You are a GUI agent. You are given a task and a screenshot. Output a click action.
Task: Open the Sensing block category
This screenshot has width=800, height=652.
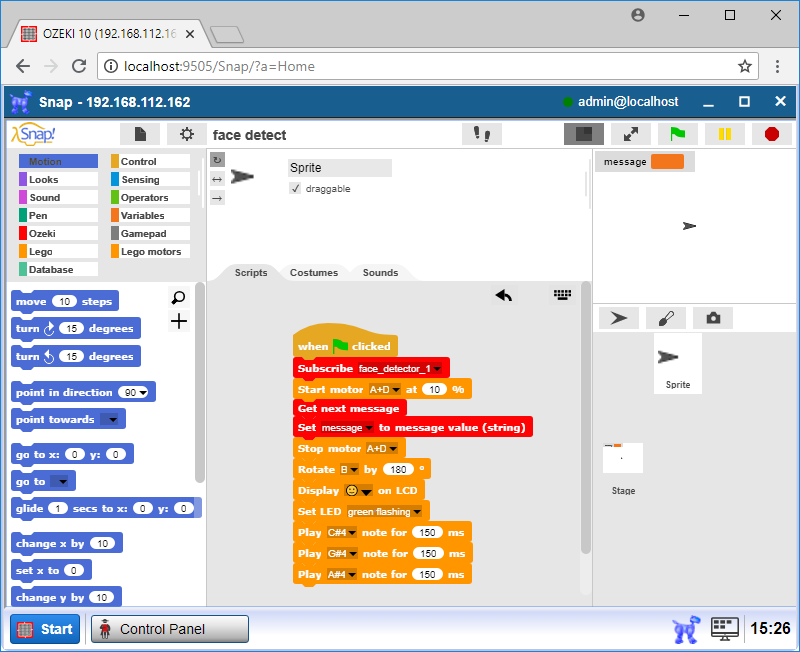pos(151,179)
